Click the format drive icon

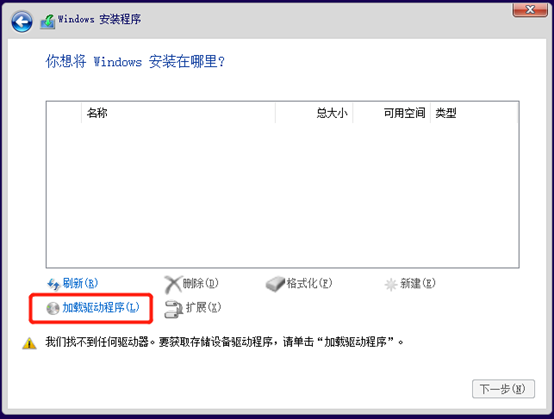coord(275,284)
